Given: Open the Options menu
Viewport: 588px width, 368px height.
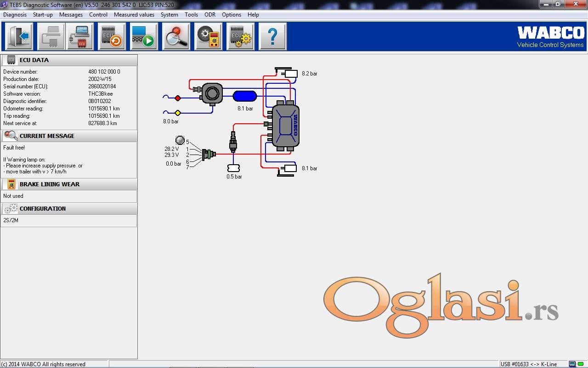Looking at the screenshot, I should tap(232, 15).
